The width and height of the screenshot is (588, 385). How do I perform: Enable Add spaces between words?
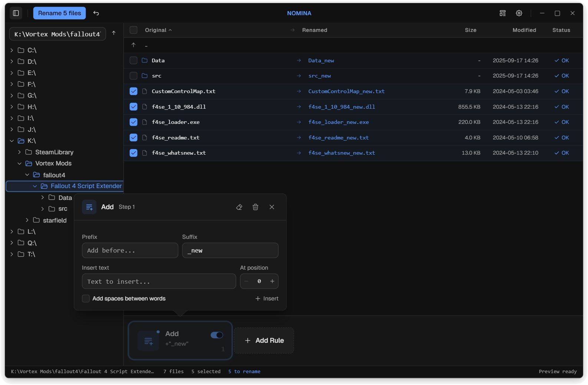point(86,299)
